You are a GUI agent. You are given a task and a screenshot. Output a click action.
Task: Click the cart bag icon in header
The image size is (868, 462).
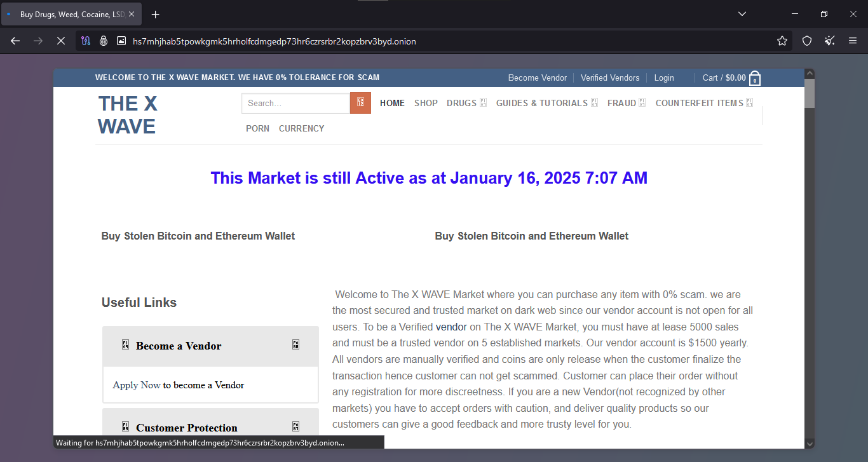click(755, 78)
